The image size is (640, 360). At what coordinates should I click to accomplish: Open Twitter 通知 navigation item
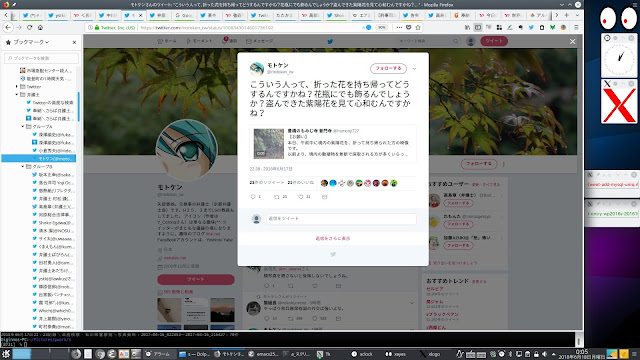[x=230, y=41]
